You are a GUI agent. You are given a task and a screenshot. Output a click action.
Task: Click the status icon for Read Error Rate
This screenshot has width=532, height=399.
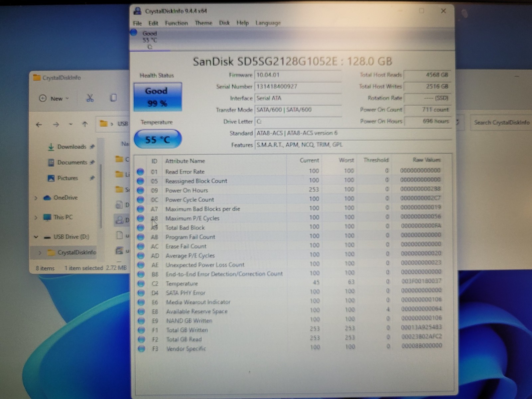point(141,172)
